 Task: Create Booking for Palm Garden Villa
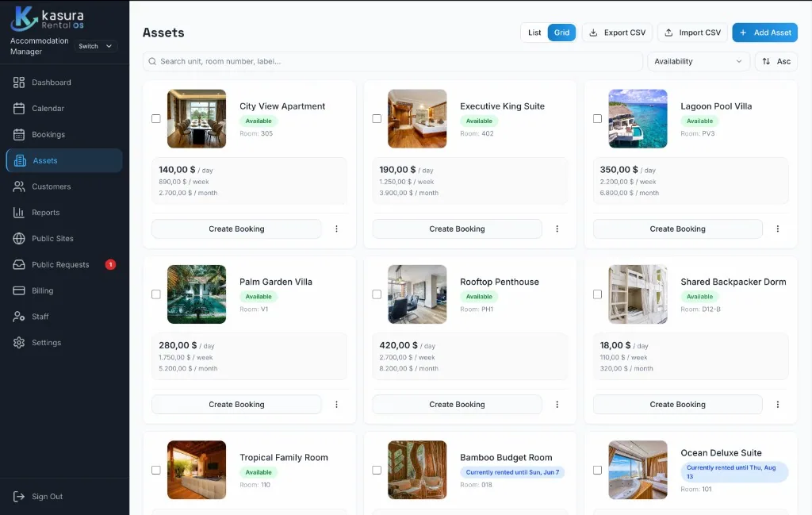[x=236, y=404]
